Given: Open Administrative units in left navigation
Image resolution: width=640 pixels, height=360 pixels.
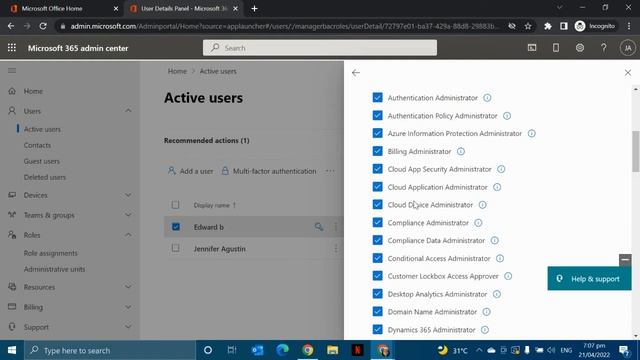Looking at the screenshot, I should pos(54,269).
